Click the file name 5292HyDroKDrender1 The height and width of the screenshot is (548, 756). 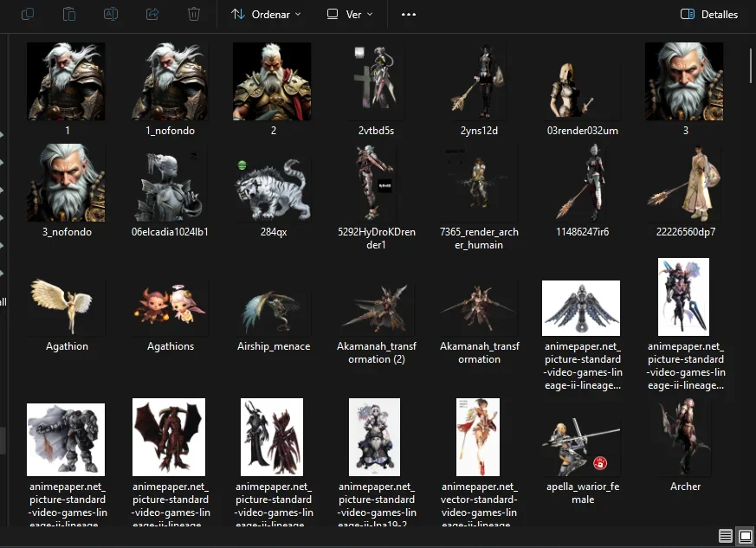tap(376, 238)
